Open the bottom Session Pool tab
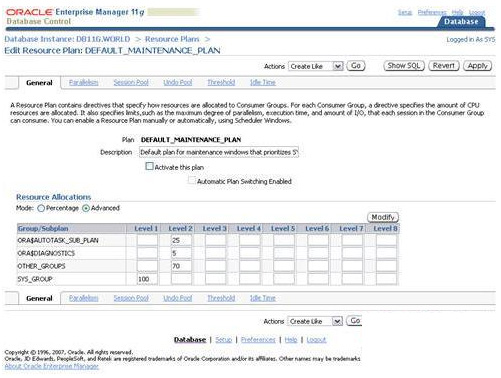Viewport: 501px width, 378px height. tap(131, 298)
